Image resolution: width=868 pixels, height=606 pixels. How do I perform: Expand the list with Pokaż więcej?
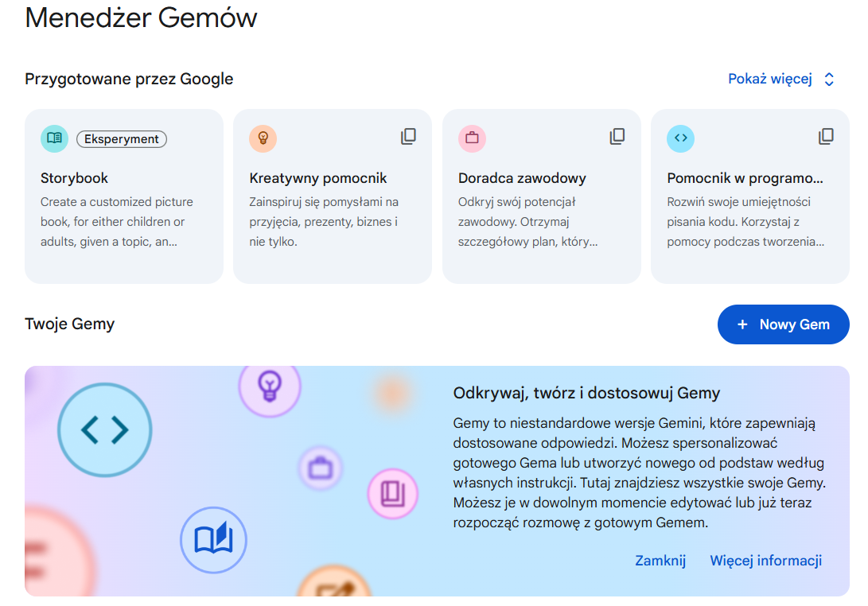coord(770,80)
